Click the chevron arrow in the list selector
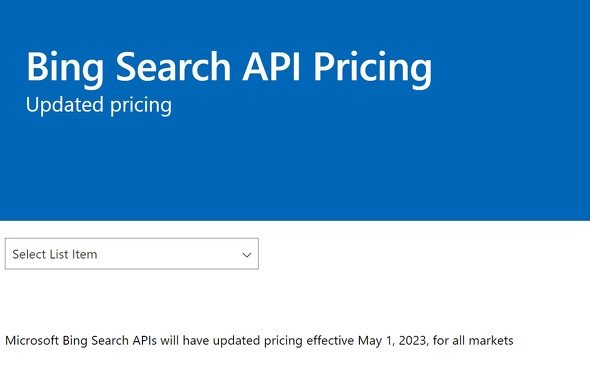The image size is (590, 376). coord(247,255)
